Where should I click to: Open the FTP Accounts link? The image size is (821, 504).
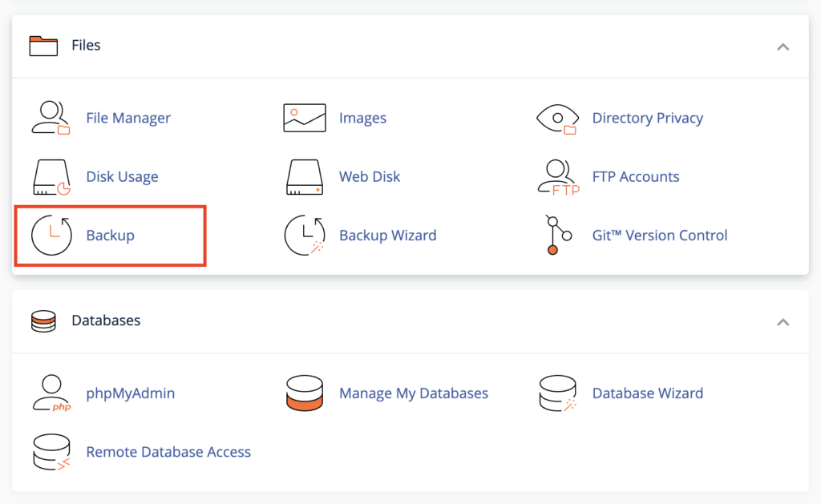[x=636, y=176]
